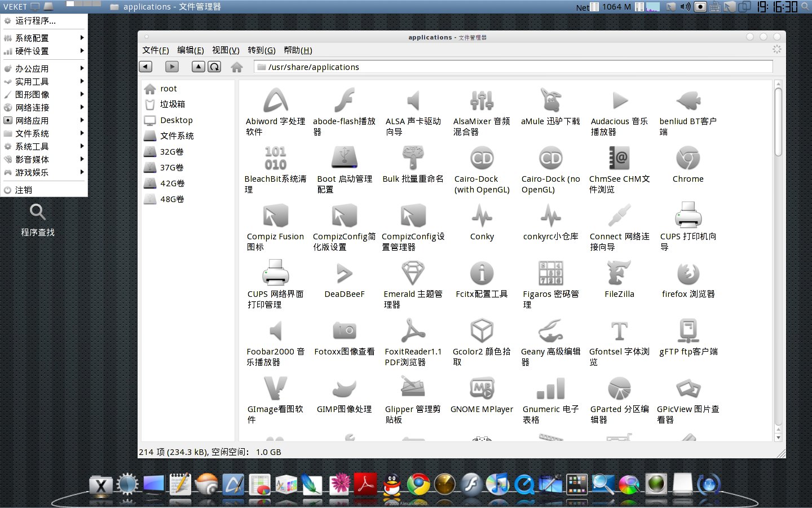This screenshot has width=812, height=508.
Task: Expand the 实用工具 submenu
Action: click(44, 82)
